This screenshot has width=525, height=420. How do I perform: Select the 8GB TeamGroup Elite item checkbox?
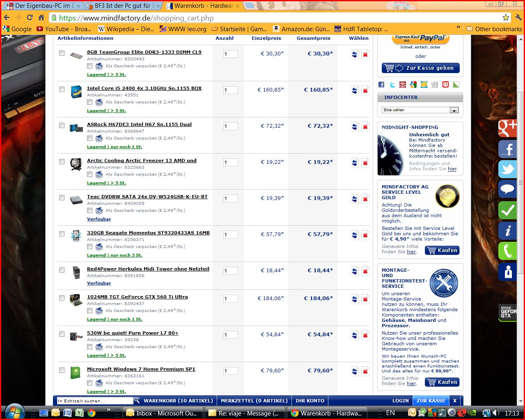62,53
